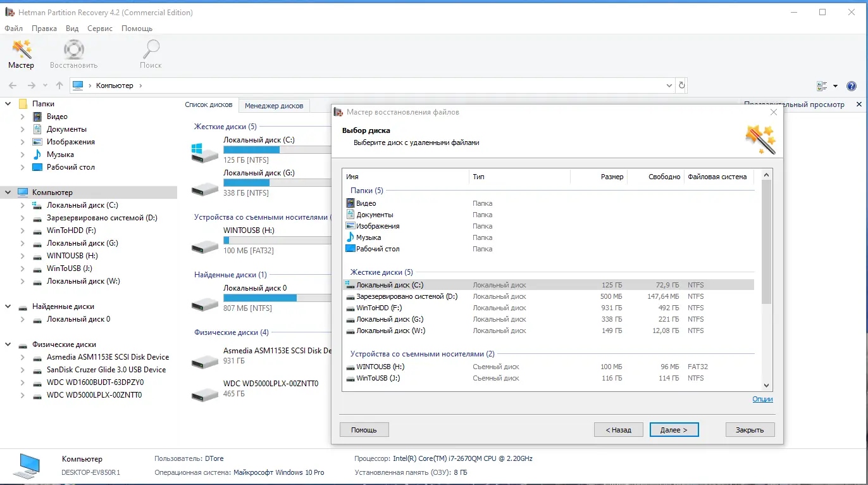Go forward with the right navigation arrow
868x485 pixels.
tap(31, 85)
